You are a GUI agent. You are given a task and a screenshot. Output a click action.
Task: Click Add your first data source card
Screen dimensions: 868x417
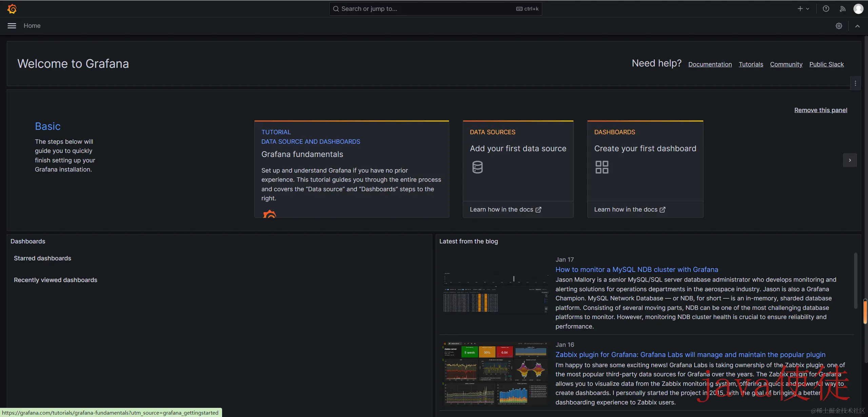click(x=518, y=161)
